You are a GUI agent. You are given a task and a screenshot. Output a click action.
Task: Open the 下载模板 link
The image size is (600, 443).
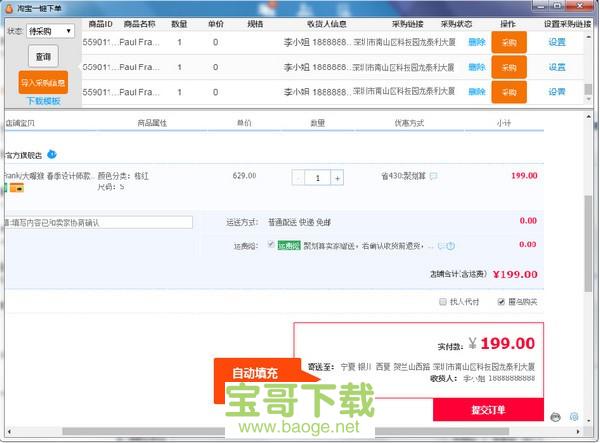point(43,101)
